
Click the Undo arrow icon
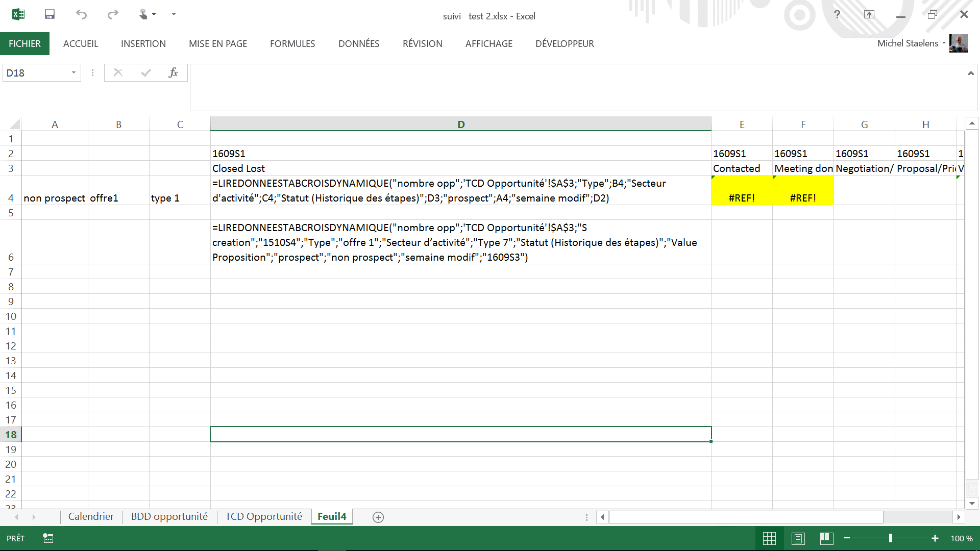81,14
